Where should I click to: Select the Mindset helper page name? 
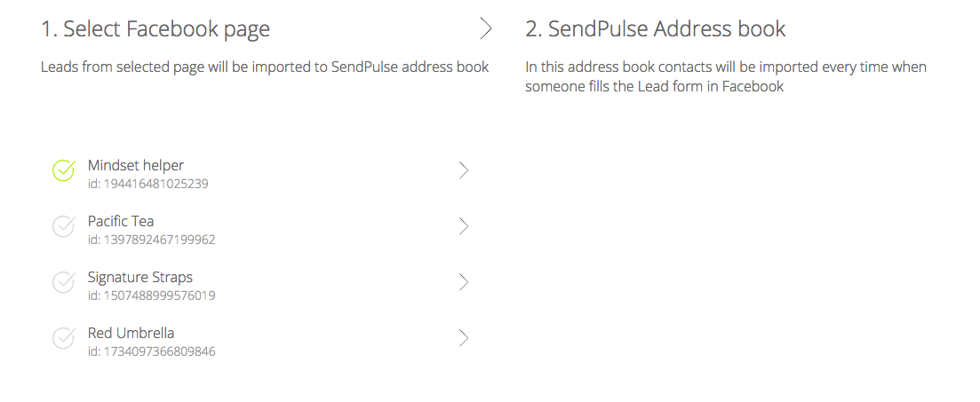136,165
